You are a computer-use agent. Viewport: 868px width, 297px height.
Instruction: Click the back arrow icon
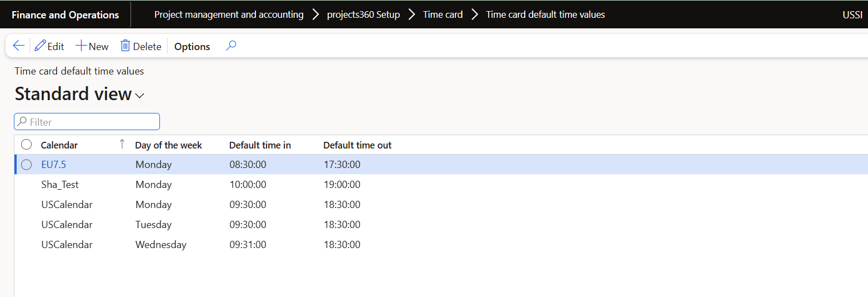[x=18, y=46]
